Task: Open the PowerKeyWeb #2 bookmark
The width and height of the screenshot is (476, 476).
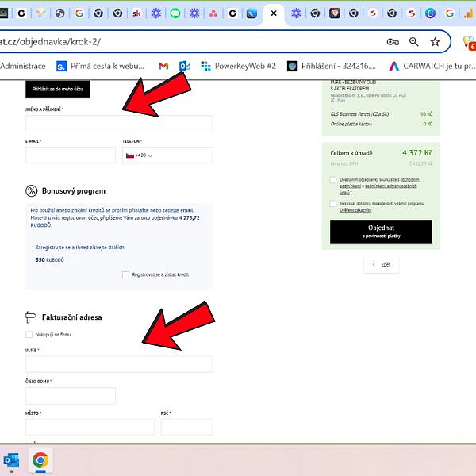Action: click(x=238, y=66)
